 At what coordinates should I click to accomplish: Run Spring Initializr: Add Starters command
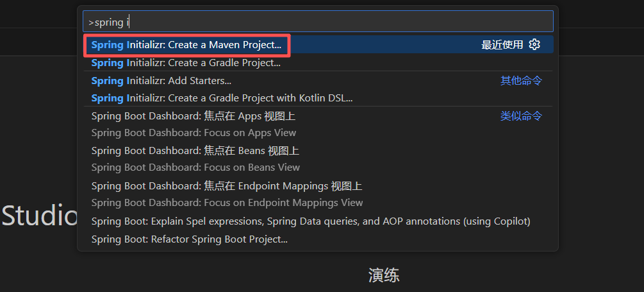click(x=161, y=81)
